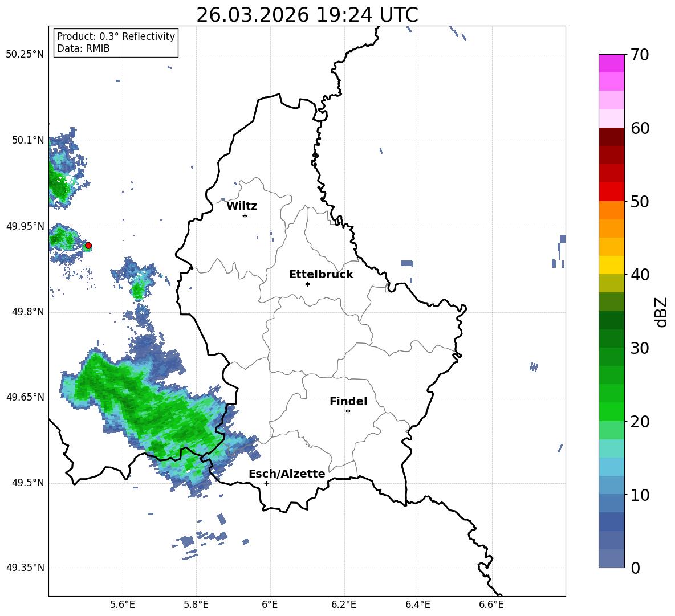Click the "Data: RMIB" label
Viewport: 675px width, 616px height.
pyautogui.click(x=83, y=48)
